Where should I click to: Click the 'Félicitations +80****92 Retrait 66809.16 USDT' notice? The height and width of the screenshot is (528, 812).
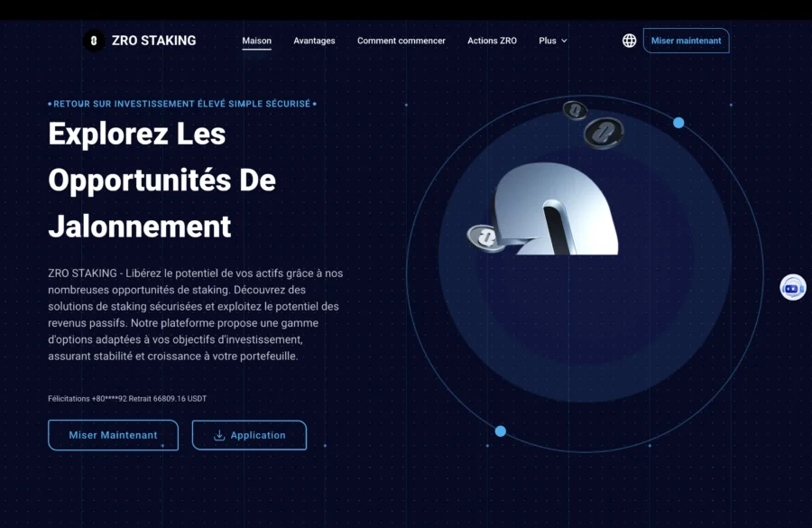(127, 398)
